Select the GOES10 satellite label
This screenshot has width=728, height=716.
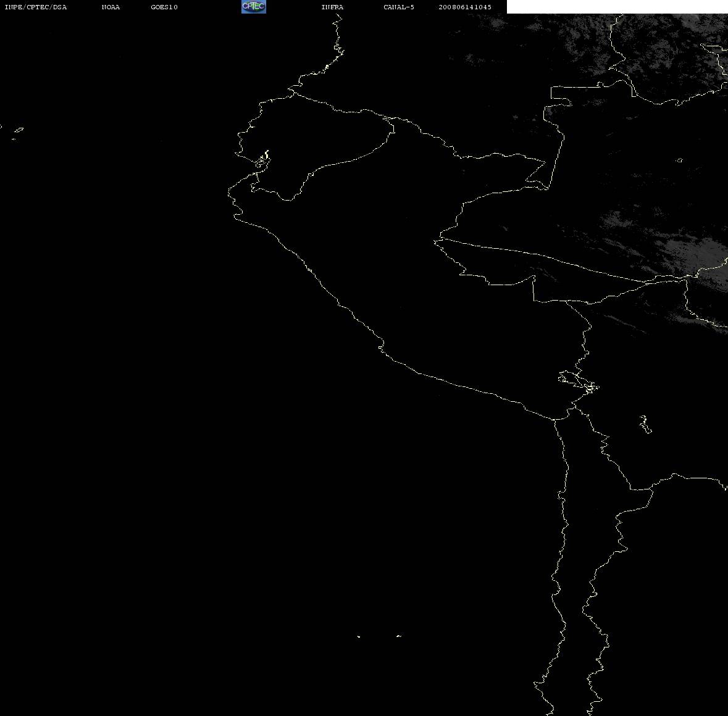tap(164, 7)
